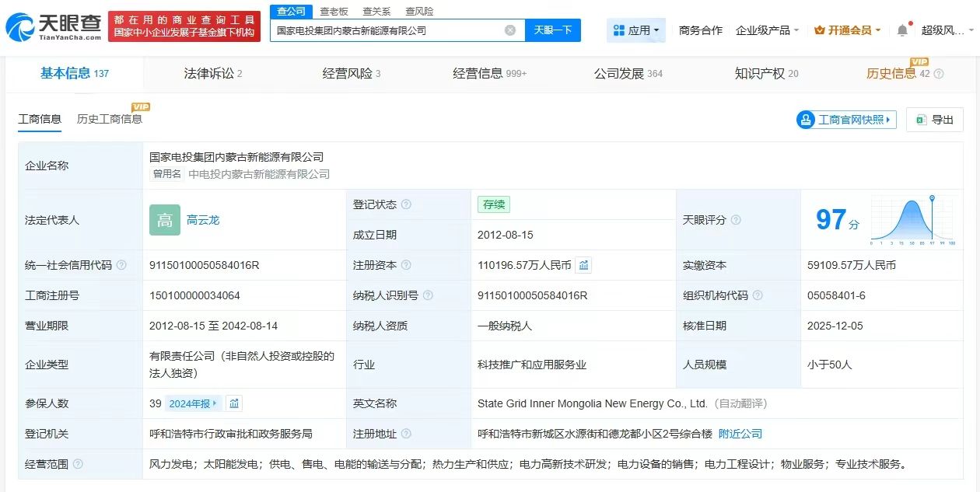This screenshot has height=492, width=980.
Task: Click help icon next to 经营范围
Action: [x=78, y=464]
